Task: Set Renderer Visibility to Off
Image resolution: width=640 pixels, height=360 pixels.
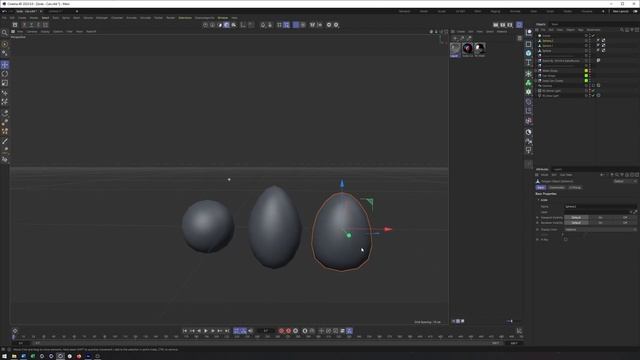Action: 624,223
